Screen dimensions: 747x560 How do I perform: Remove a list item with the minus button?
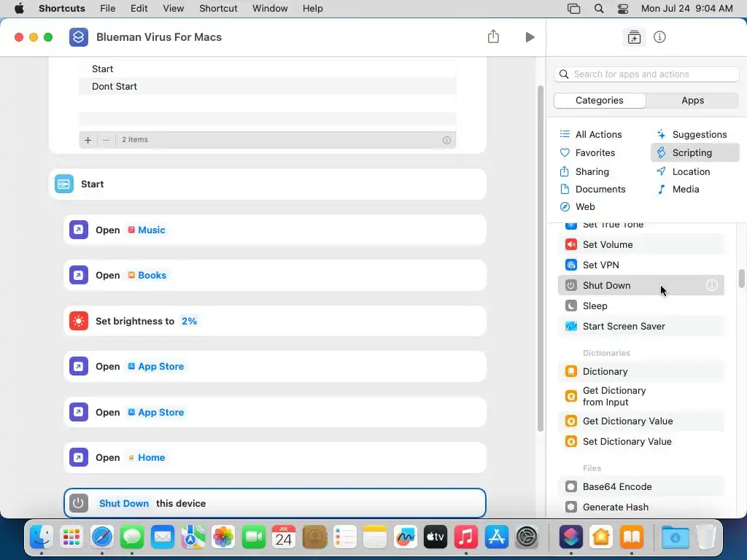pos(107,140)
